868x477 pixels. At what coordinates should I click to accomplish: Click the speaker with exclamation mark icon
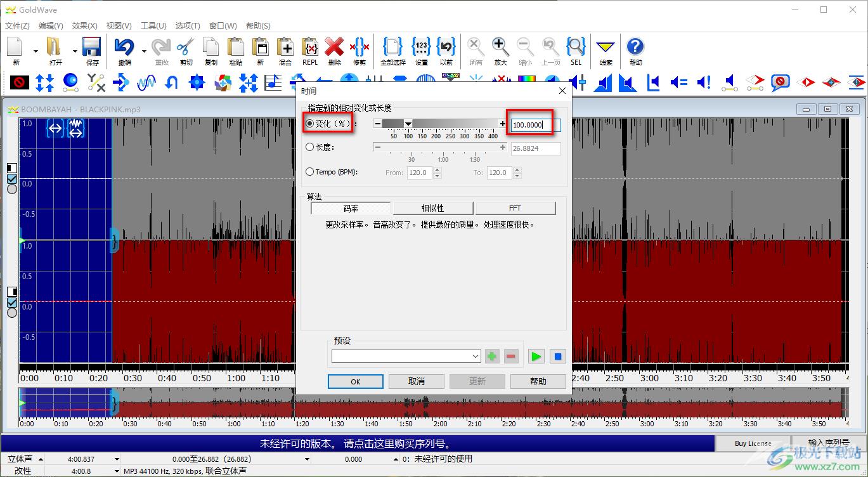704,82
